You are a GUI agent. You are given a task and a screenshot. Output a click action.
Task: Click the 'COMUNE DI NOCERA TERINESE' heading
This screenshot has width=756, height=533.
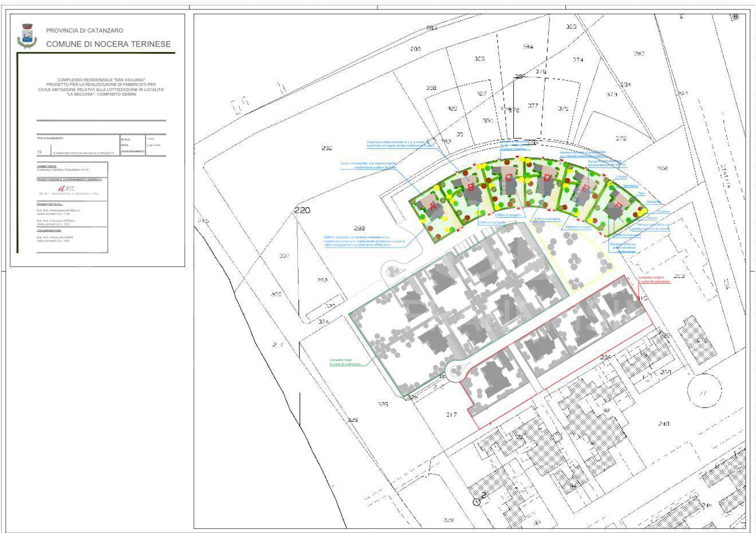pyautogui.click(x=108, y=44)
